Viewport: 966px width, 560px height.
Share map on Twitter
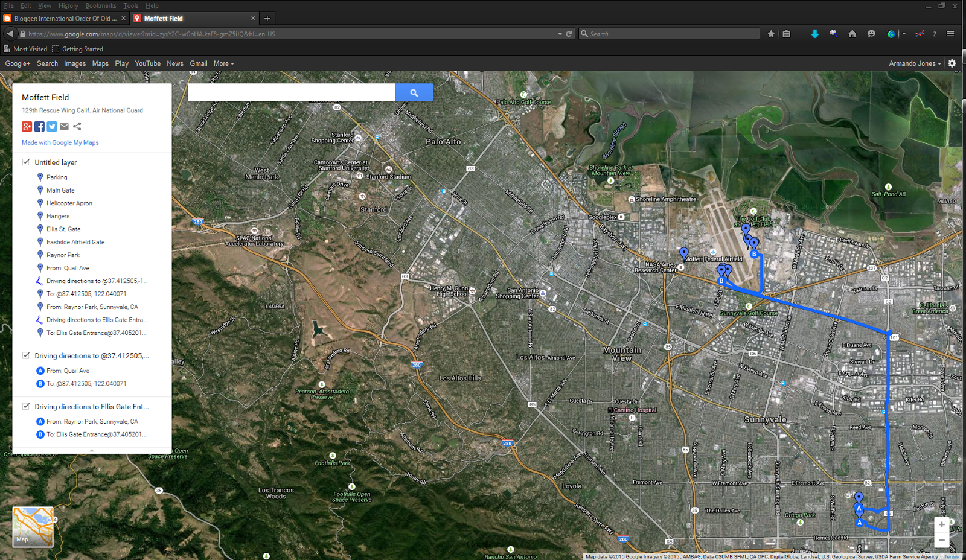(52, 126)
